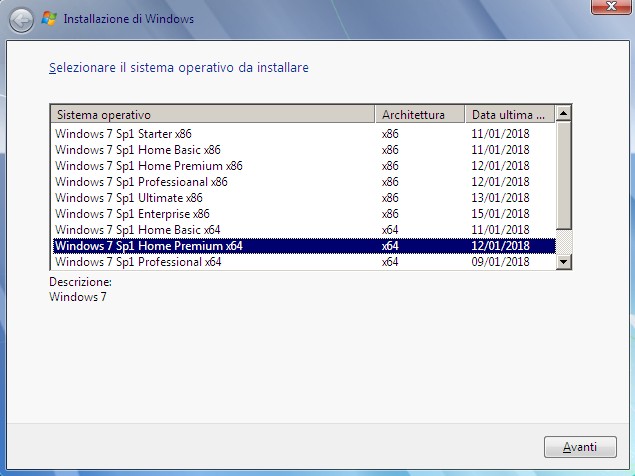Click the 13/01/2018 date in the Ultimate row

click(500, 198)
